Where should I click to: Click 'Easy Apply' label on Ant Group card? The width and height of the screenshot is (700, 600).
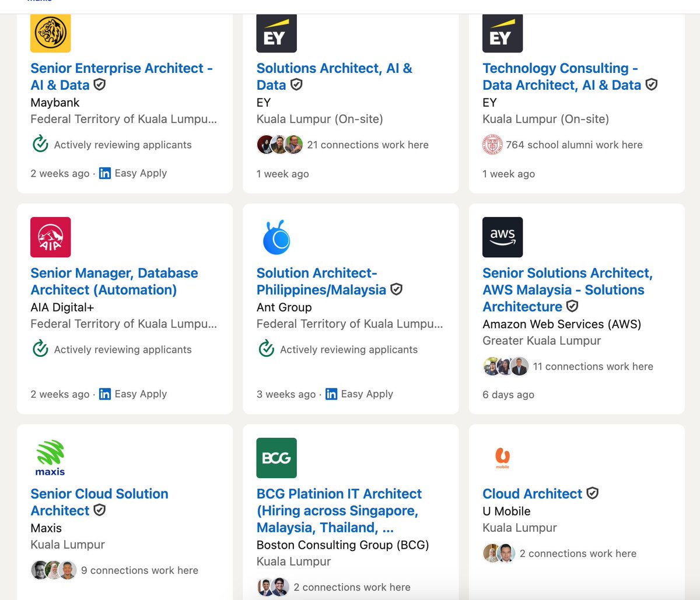[x=367, y=394]
